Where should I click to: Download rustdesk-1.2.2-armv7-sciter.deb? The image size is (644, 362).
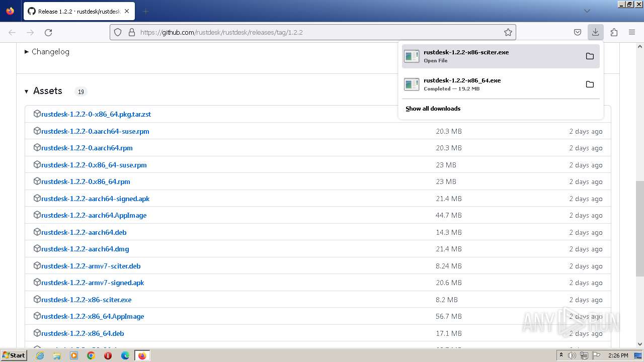[x=91, y=266]
